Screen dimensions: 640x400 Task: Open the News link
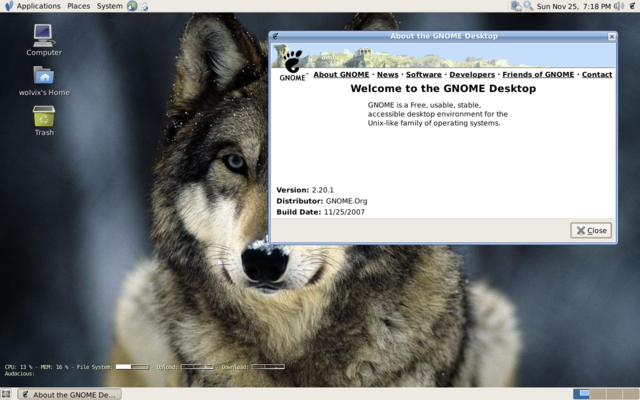click(387, 75)
